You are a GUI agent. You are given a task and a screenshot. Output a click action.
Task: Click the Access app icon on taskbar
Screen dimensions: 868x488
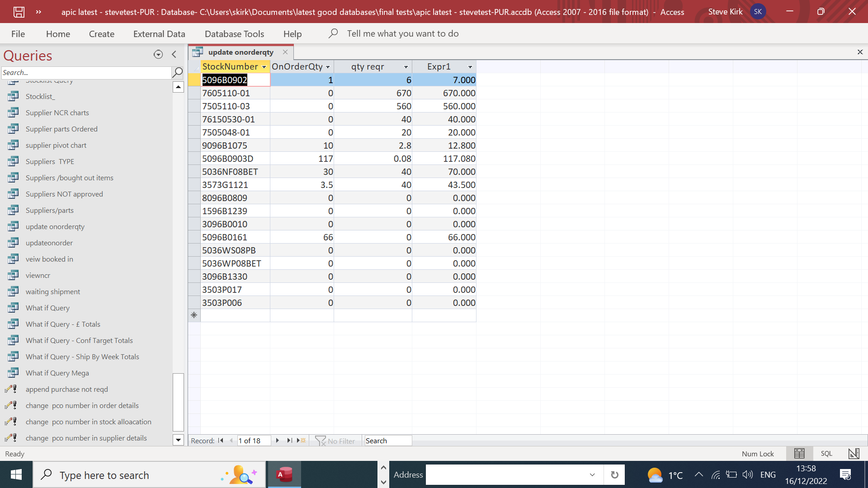coord(284,475)
